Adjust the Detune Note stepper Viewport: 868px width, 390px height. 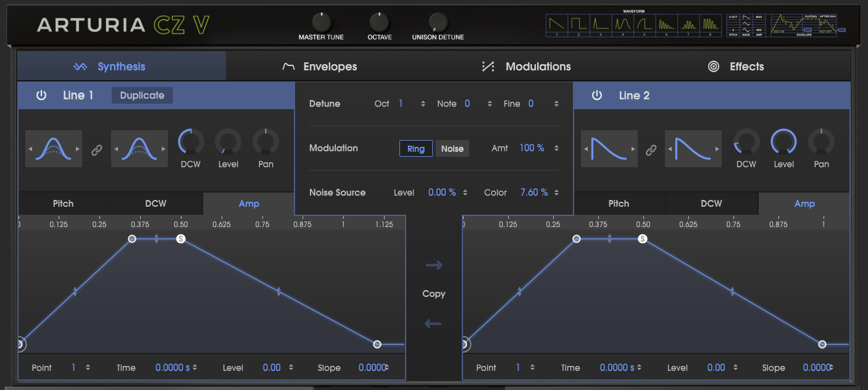490,104
